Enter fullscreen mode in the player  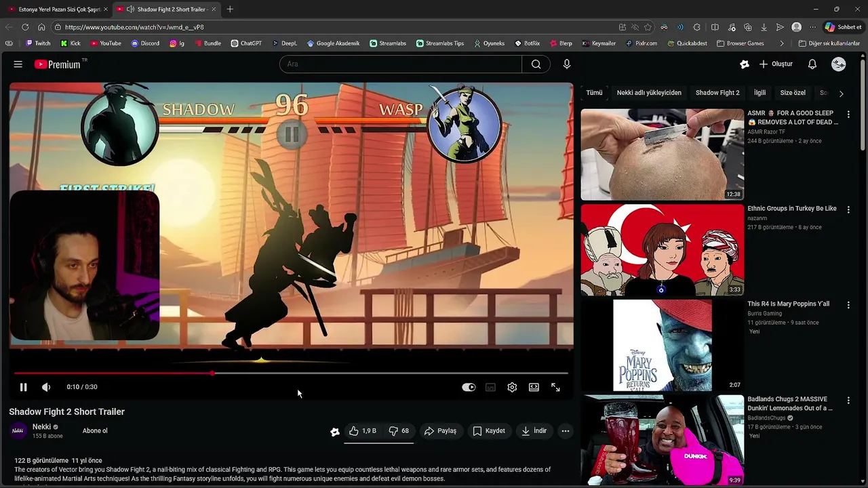click(x=555, y=387)
